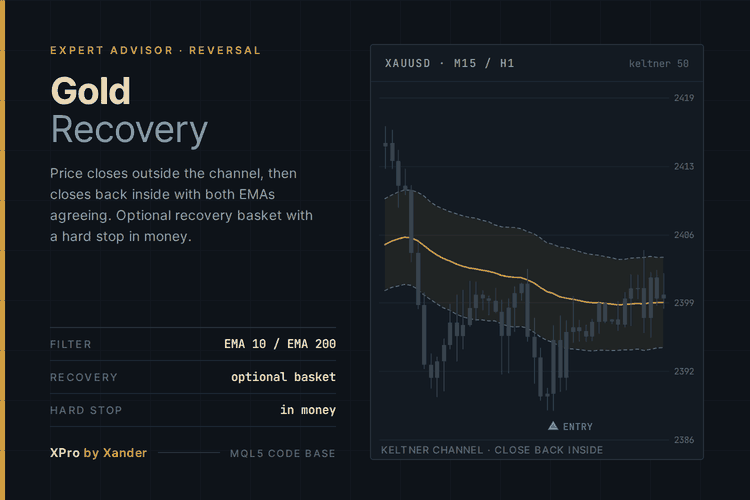Click the HARD STOP row label
This screenshot has width=750, height=500.
pos(86,411)
